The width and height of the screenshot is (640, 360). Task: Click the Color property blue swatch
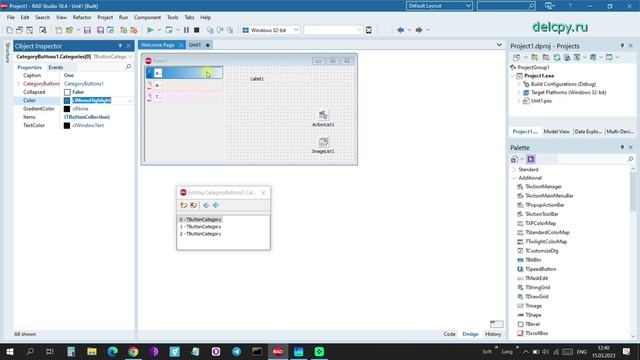coord(67,100)
